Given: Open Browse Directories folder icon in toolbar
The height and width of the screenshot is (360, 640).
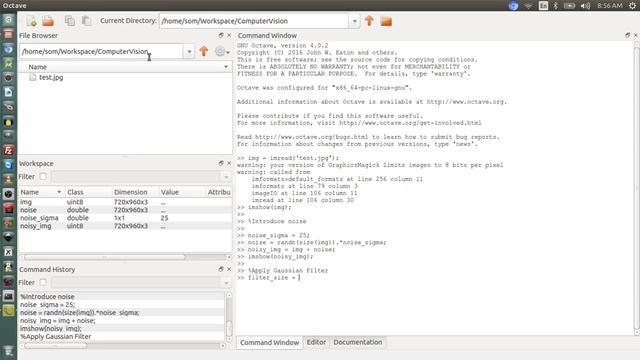Looking at the screenshot, I should [x=386, y=21].
